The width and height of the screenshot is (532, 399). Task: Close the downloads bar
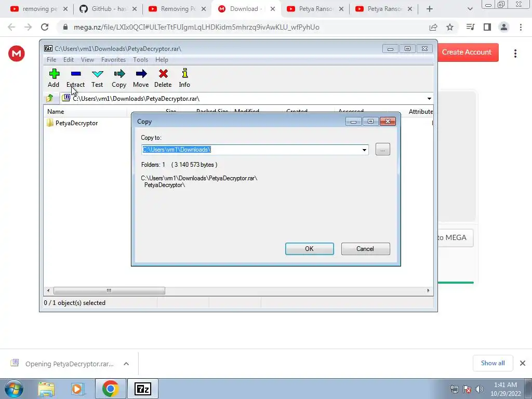click(x=523, y=363)
